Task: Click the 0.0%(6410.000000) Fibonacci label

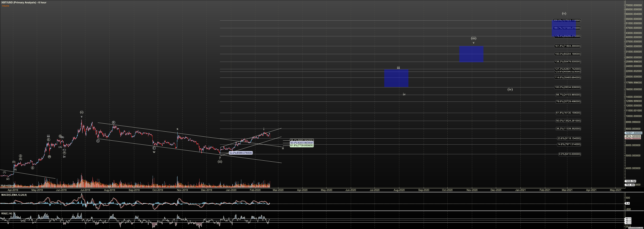Action: 570,154
